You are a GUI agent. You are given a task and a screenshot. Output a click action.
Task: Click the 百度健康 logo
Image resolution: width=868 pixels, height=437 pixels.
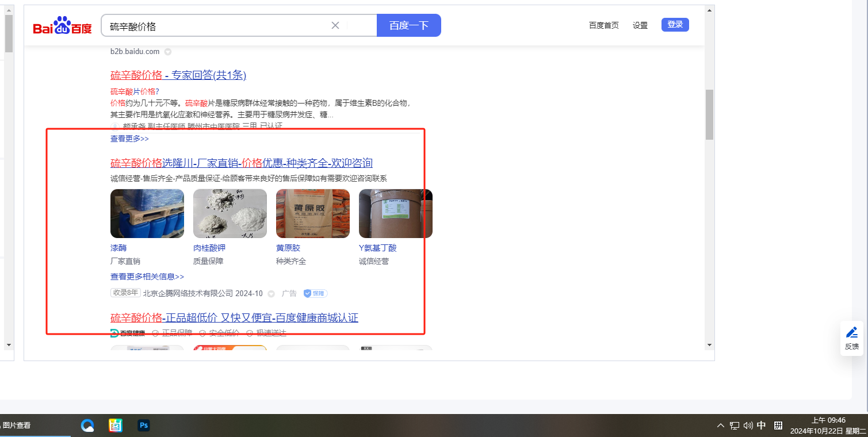pos(128,333)
